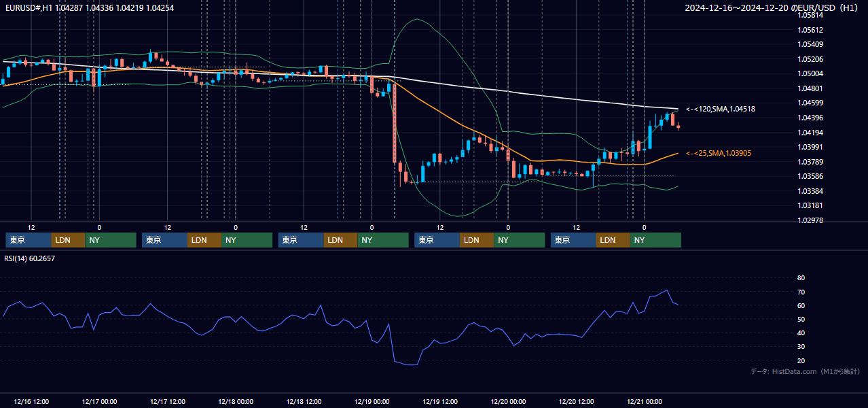This screenshot has height=408, width=868.
Task: Select the NY session block for 12/20
Action: [x=655, y=240]
